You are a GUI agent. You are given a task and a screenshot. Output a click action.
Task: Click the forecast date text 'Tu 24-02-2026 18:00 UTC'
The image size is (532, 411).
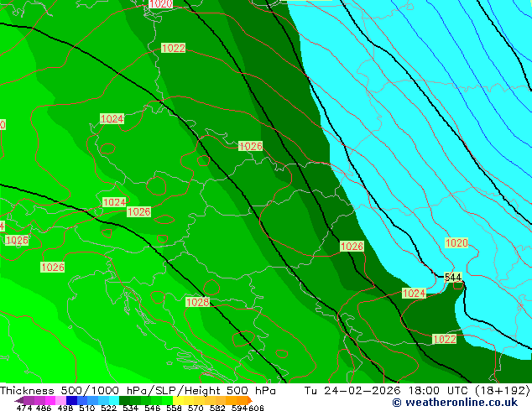tap(387, 391)
